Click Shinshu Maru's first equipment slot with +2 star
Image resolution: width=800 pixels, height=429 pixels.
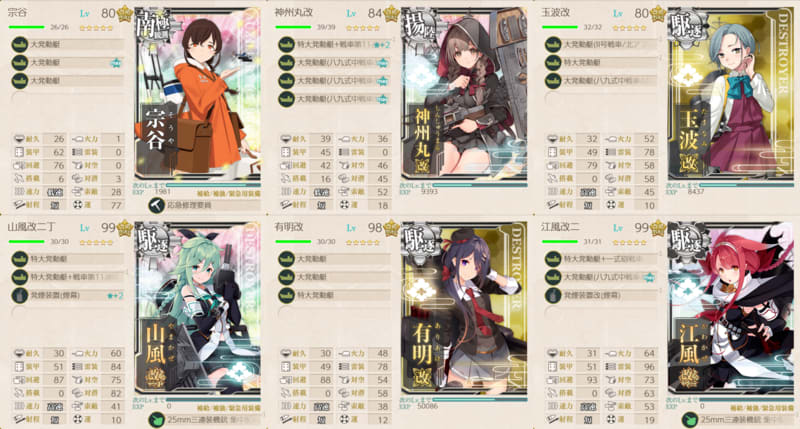pyautogui.click(x=335, y=44)
